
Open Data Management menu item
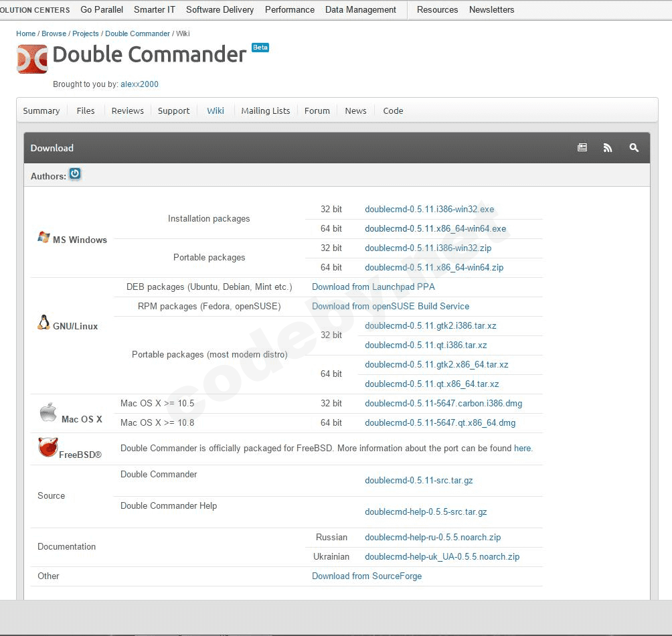pyautogui.click(x=360, y=9)
